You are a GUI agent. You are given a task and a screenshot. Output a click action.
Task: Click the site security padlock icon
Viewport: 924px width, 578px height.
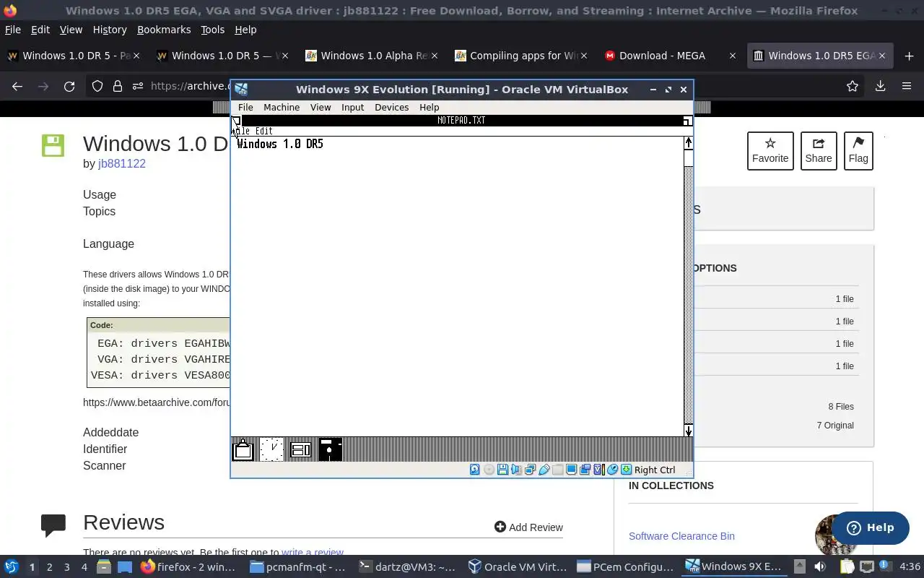[x=118, y=86]
